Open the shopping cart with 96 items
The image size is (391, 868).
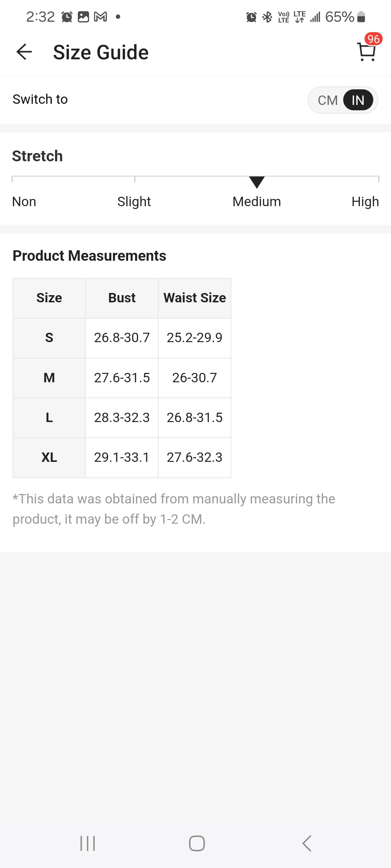click(367, 51)
